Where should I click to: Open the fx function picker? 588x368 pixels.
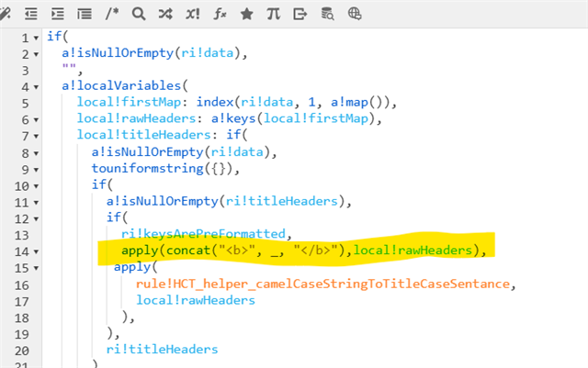tap(220, 14)
